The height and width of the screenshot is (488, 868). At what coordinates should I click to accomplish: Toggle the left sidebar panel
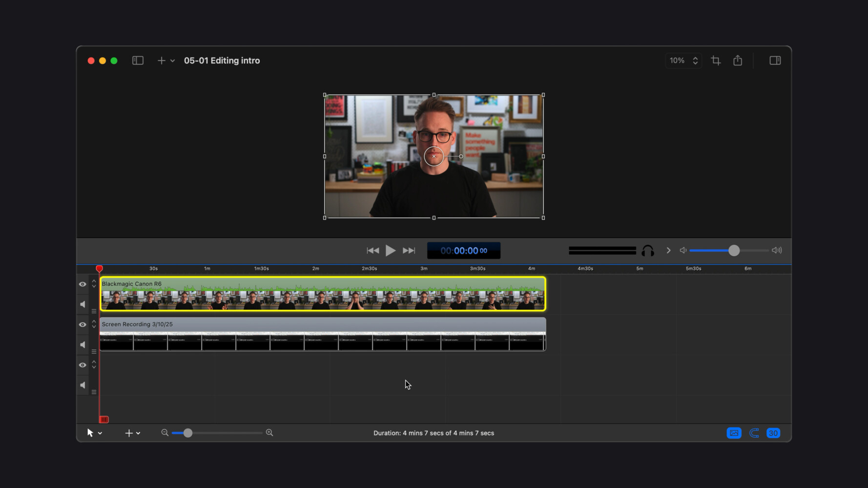138,61
